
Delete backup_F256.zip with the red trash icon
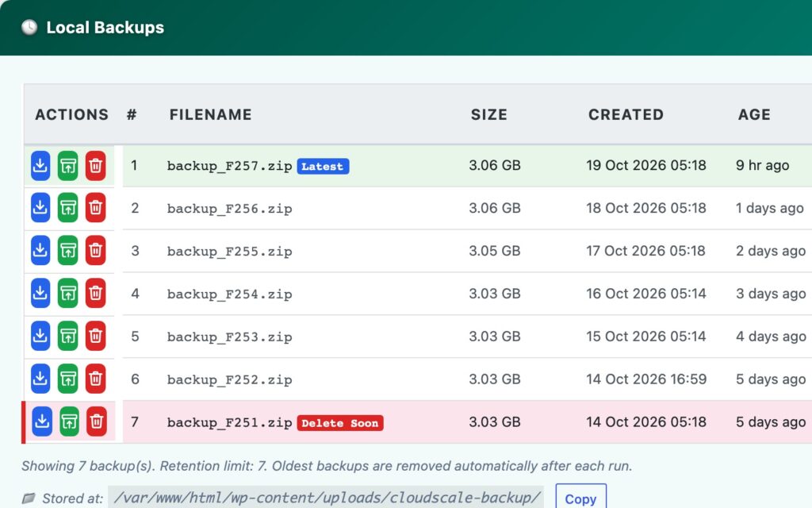pyautogui.click(x=95, y=208)
